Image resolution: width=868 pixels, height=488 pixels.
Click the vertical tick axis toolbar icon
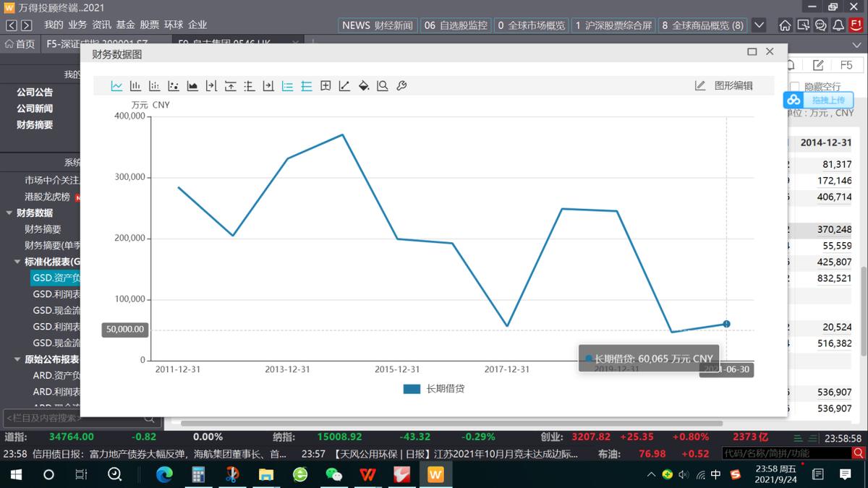coord(250,86)
